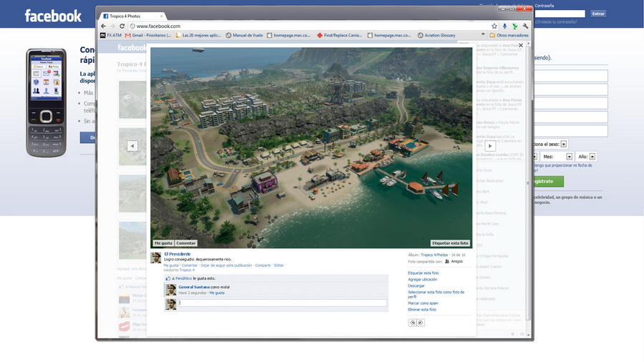
Task: Rotate photo left with the rotate icon
Action: pyautogui.click(x=412, y=323)
